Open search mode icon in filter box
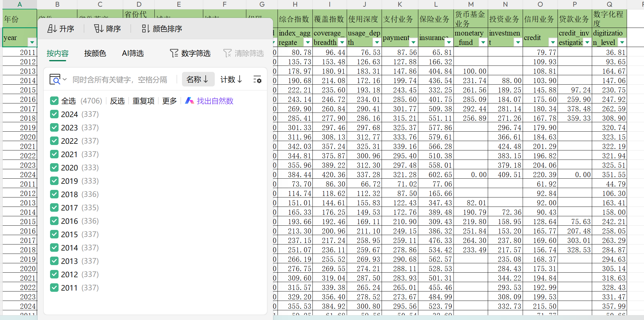 coord(58,79)
